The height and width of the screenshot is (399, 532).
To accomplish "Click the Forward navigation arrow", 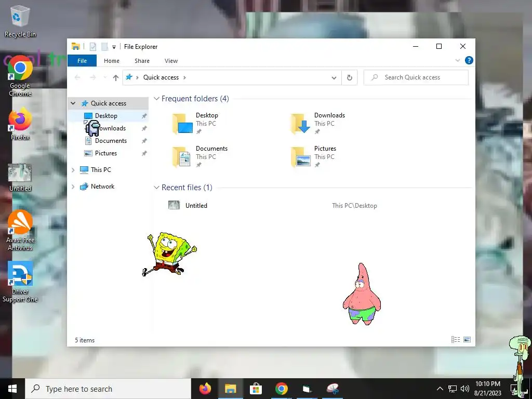I will pos(92,78).
